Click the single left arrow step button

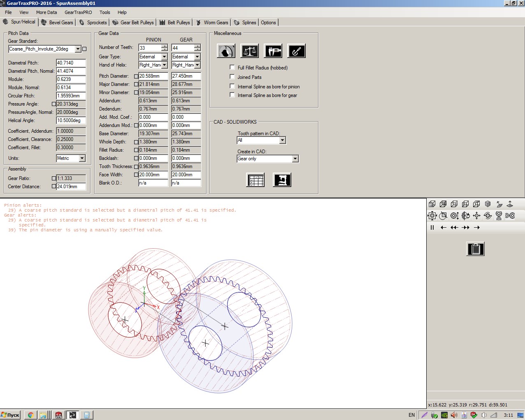pos(443,227)
